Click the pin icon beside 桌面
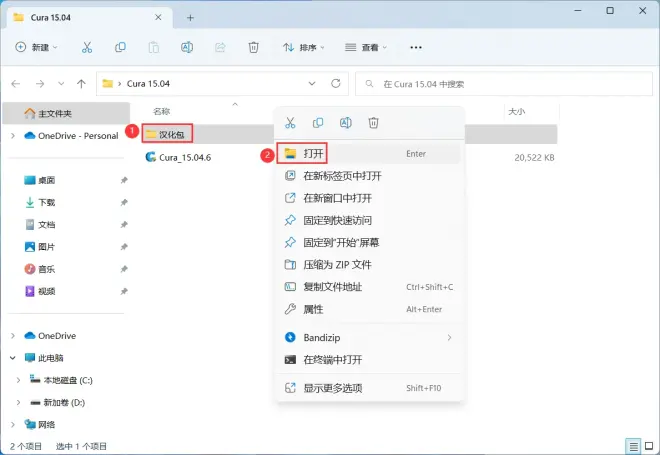Image resolution: width=660 pixels, height=455 pixels. (124, 180)
